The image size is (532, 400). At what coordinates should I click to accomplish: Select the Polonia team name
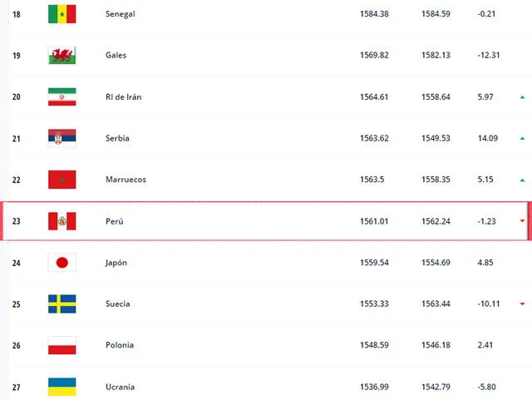point(120,345)
